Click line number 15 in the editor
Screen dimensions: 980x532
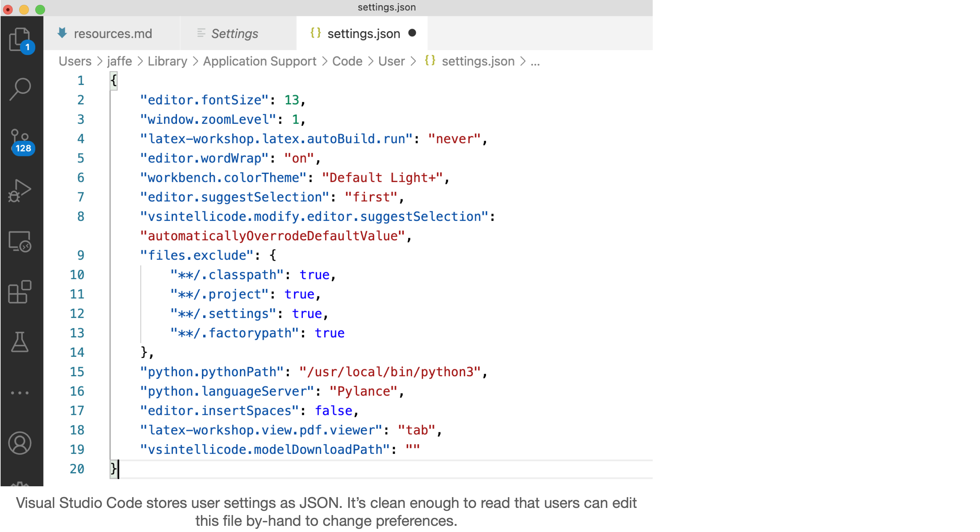click(x=77, y=372)
